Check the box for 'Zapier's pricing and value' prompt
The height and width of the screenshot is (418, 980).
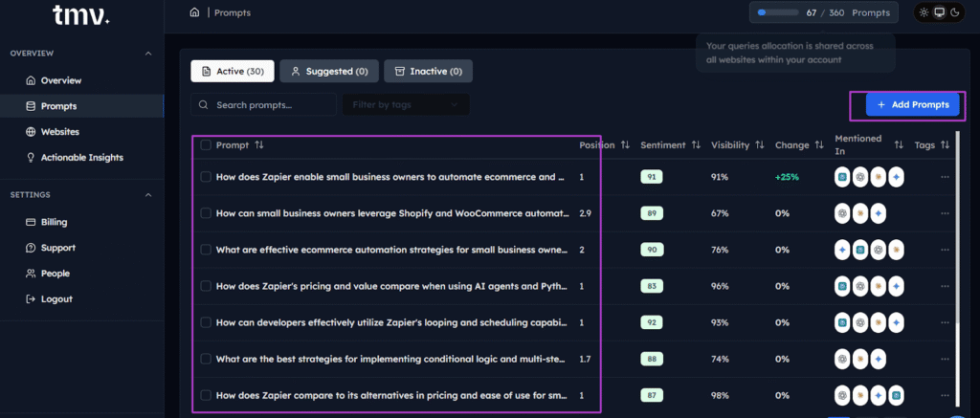[206, 286]
